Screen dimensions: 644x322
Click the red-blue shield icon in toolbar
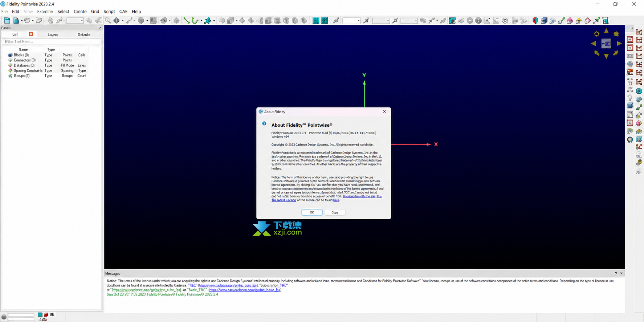(x=535, y=21)
